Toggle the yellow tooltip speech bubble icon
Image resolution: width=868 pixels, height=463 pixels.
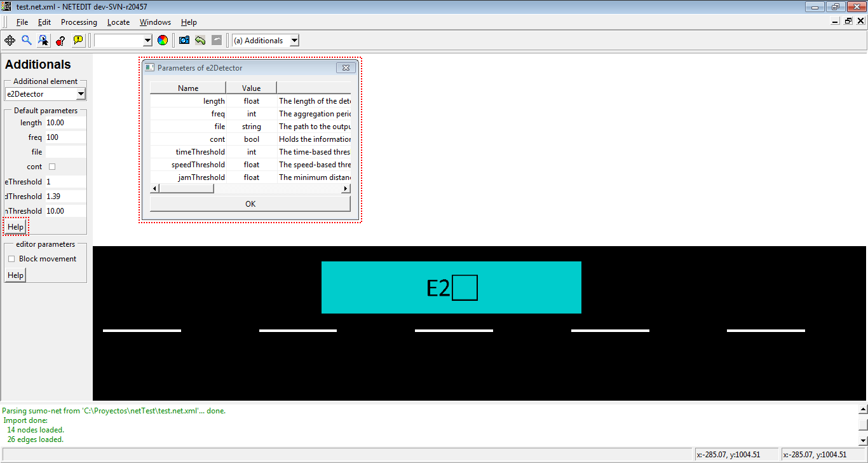point(78,40)
